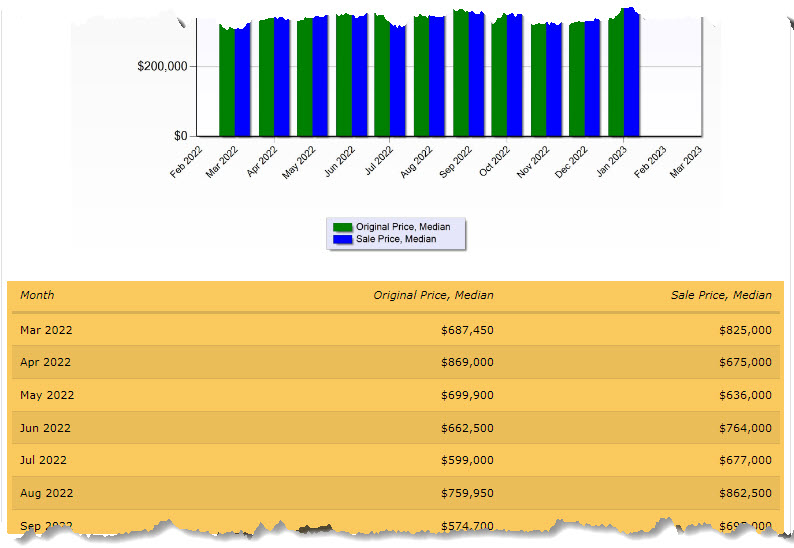Click the Jul 2022 row label

[x=45, y=460]
